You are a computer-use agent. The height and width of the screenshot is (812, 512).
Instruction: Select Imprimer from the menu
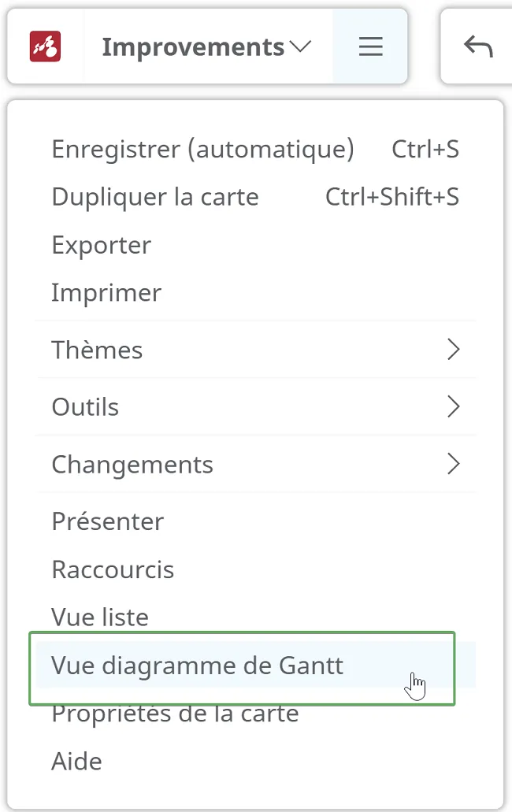(256, 293)
